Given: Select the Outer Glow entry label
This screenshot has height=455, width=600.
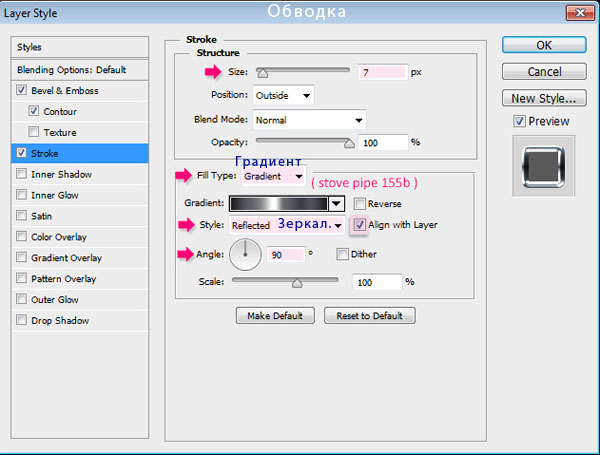Looking at the screenshot, I should (x=55, y=300).
